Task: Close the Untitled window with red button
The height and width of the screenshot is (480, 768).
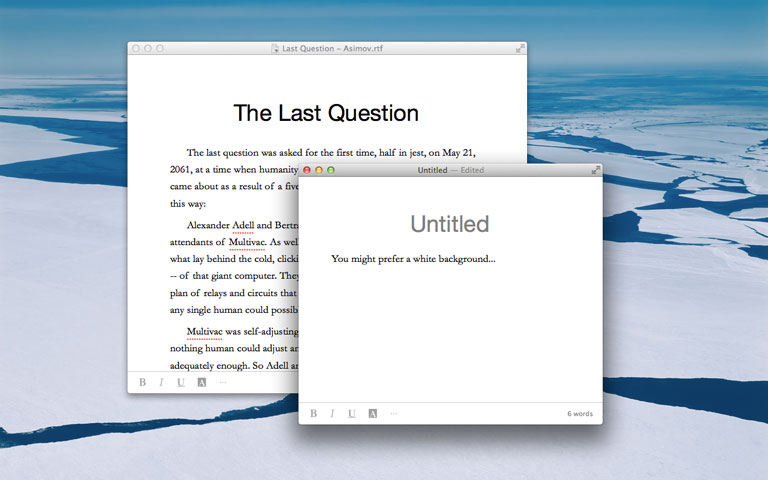Action: point(307,170)
